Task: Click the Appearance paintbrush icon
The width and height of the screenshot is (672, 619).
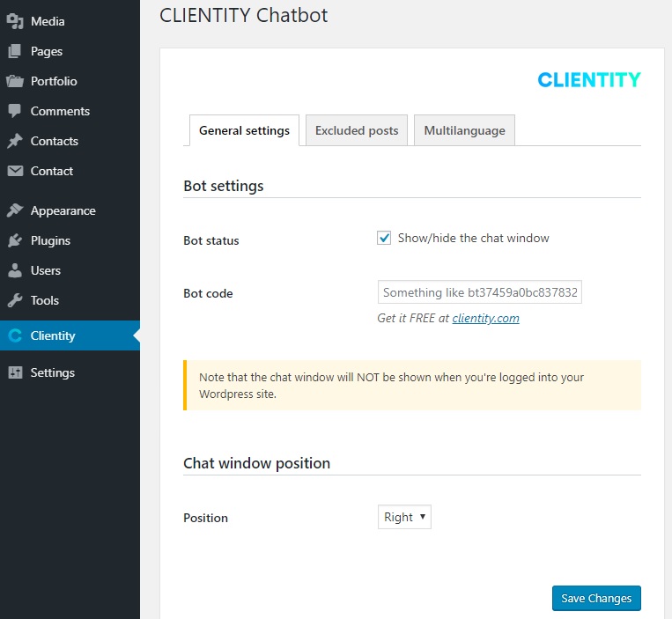Action: (x=15, y=210)
